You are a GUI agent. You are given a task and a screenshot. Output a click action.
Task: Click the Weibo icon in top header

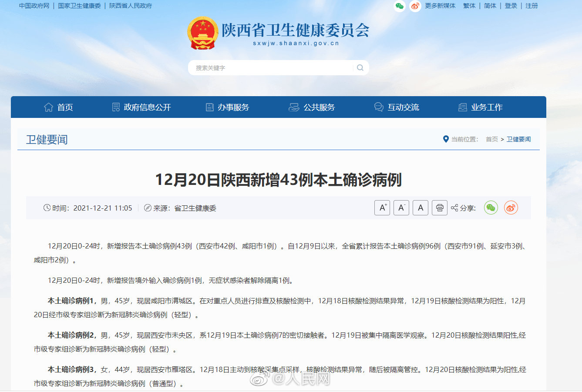pos(415,6)
